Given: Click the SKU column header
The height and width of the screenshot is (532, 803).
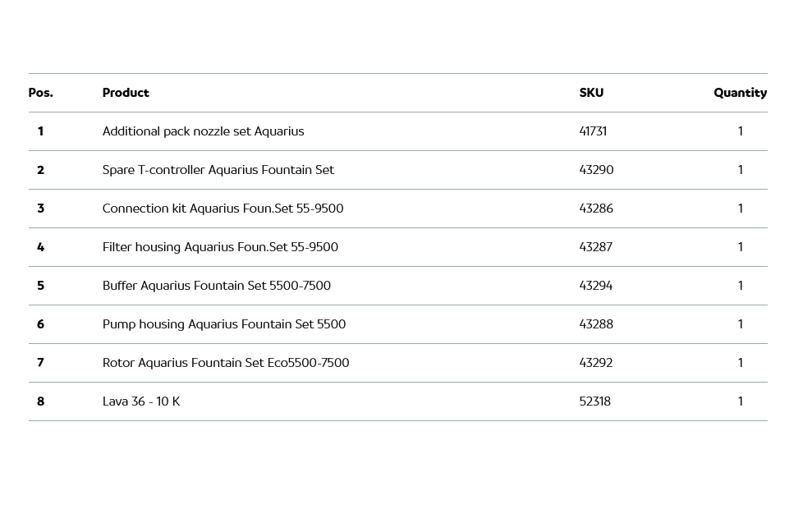Looking at the screenshot, I should click(x=591, y=93).
